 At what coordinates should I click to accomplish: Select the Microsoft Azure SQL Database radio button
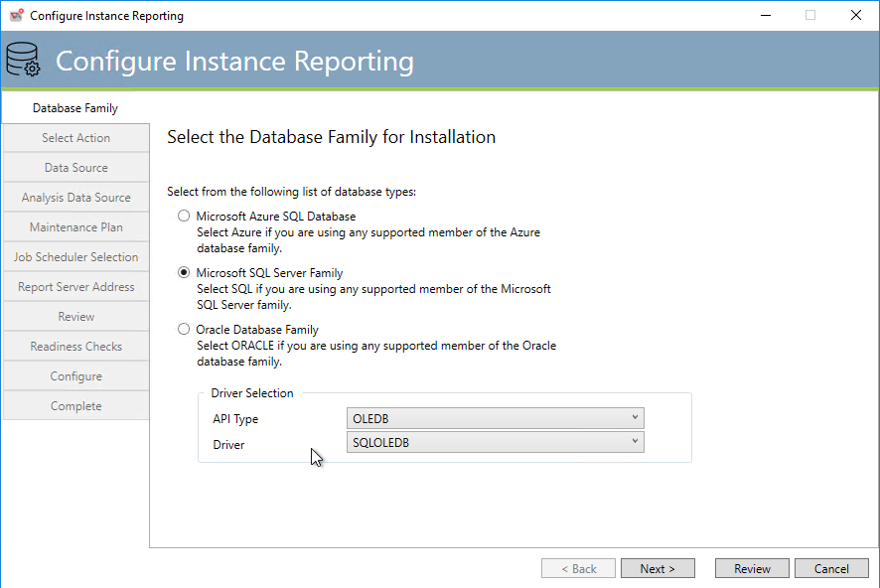pos(183,216)
